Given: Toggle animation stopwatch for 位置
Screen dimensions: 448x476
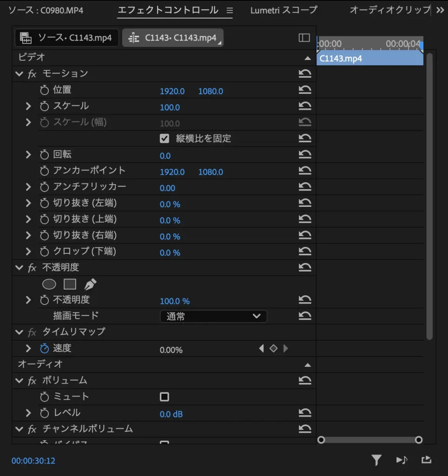Looking at the screenshot, I should coord(44,91).
